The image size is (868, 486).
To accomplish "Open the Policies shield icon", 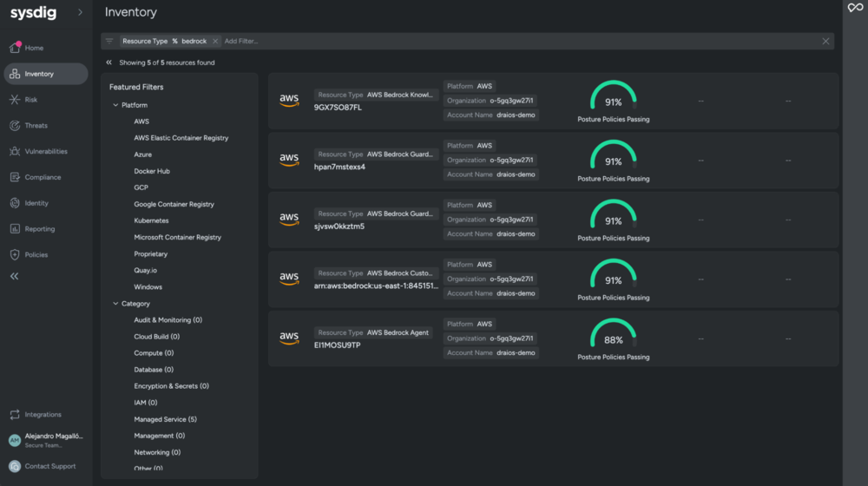I will click(15, 254).
